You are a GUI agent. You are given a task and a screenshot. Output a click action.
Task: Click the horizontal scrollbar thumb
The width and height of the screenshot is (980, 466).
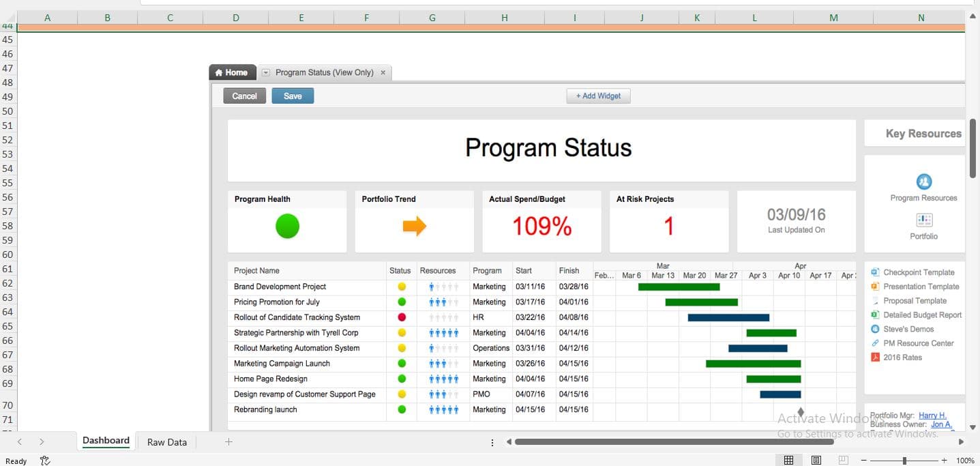click(x=674, y=442)
